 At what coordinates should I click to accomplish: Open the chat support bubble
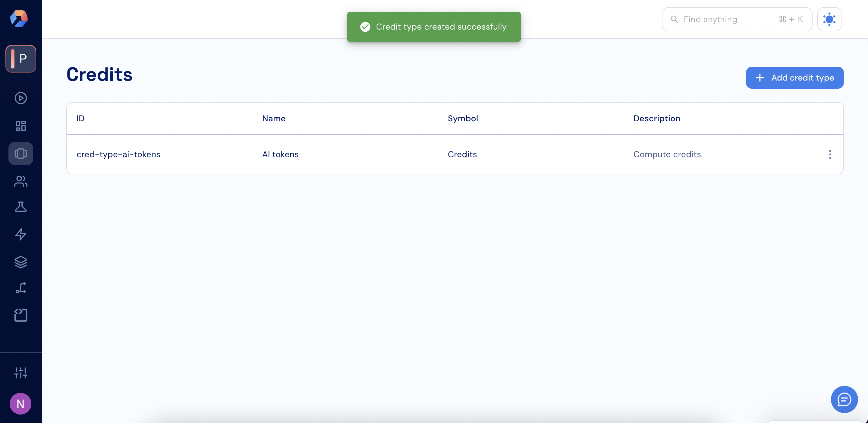point(844,399)
